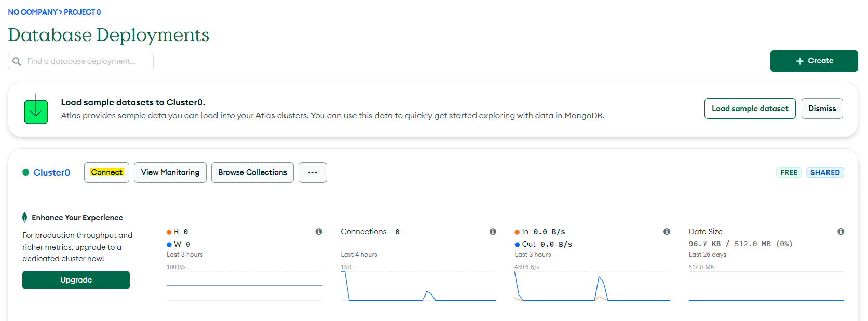Click the orange In legend dot
The image size is (868, 321).
517,232
